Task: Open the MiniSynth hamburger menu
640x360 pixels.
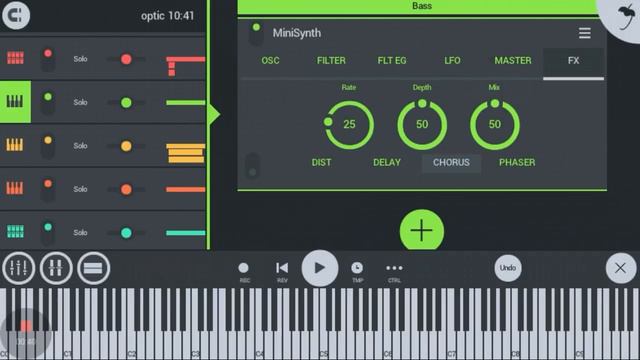Action: (x=584, y=33)
